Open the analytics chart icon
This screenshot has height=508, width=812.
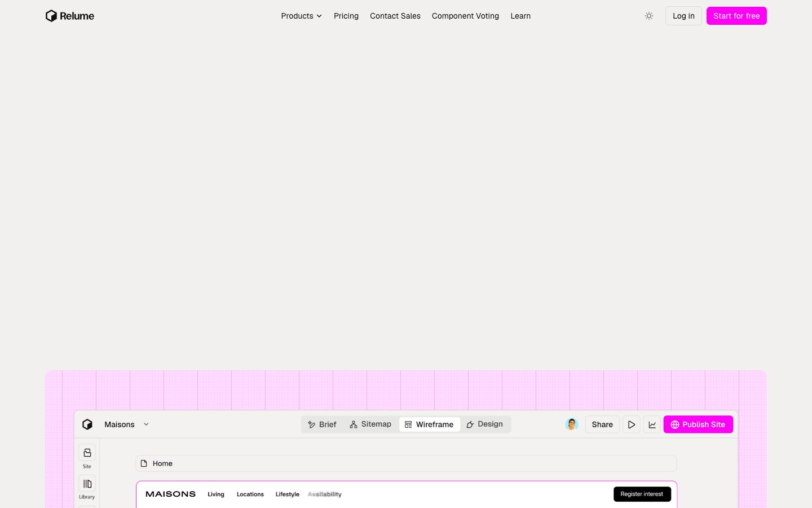pos(652,424)
